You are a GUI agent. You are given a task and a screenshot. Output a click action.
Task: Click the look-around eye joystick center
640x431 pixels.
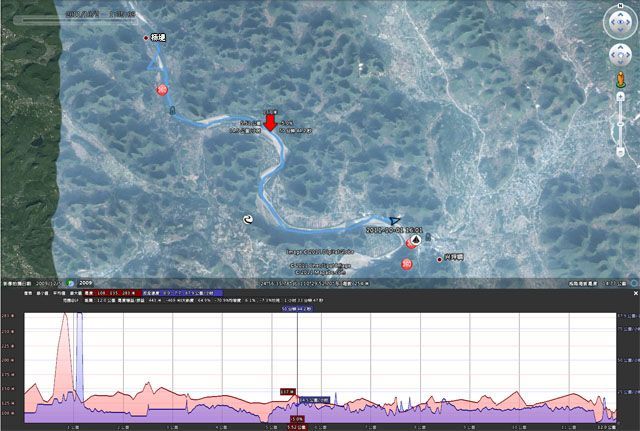click(620, 21)
